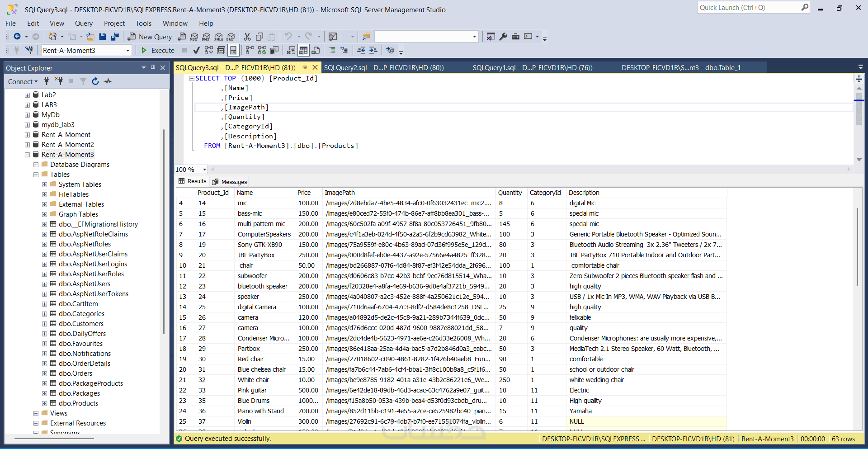868x449 pixels.
Task: Click the Cut scissors icon
Action: (247, 37)
